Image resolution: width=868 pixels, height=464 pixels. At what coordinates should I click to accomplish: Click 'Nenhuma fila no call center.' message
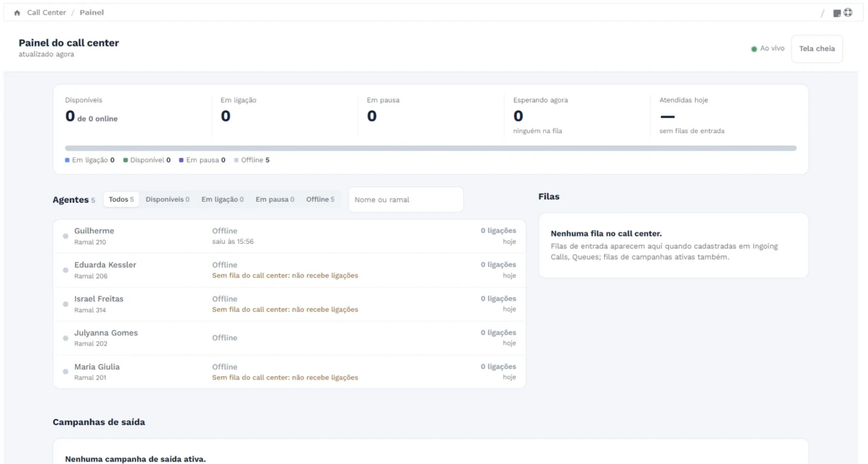[606, 234]
